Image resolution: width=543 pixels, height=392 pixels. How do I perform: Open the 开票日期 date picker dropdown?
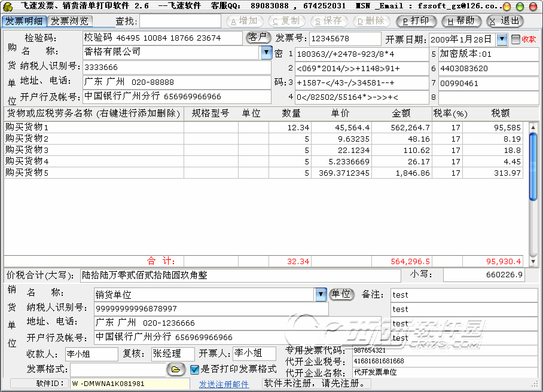click(502, 39)
